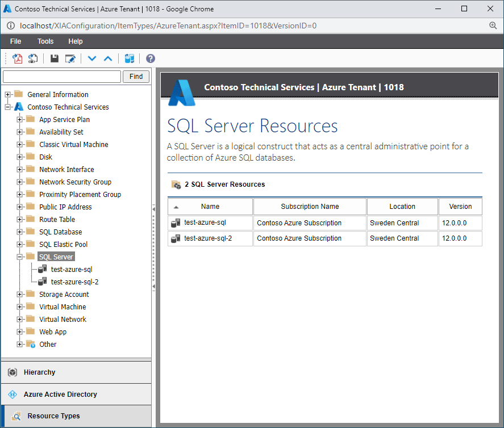
Task: Select Proximity Placement Group tree item
Action: click(80, 195)
